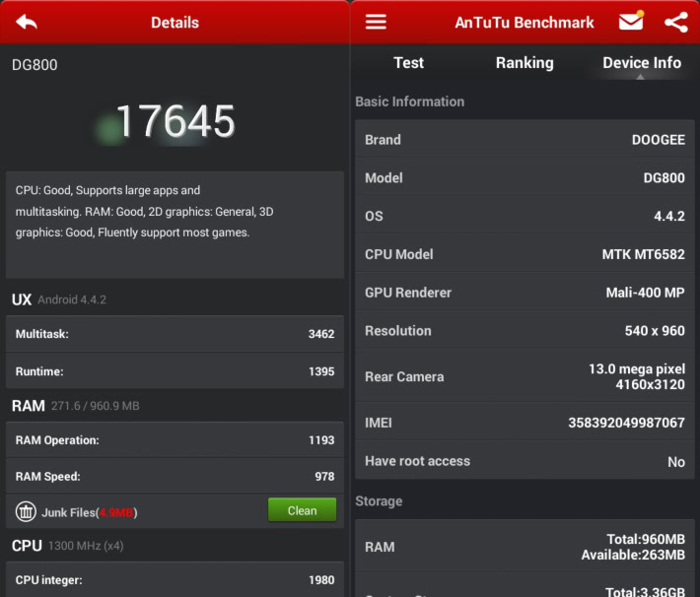Select the Device Info tab
Viewport: 700px width, 597px height.
pos(641,63)
